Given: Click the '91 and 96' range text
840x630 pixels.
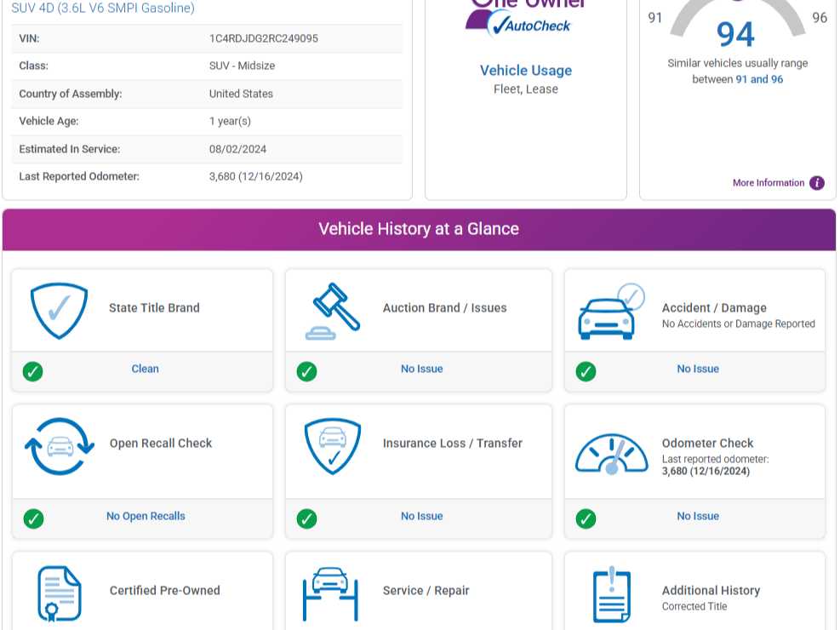Looking at the screenshot, I should [x=759, y=80].
